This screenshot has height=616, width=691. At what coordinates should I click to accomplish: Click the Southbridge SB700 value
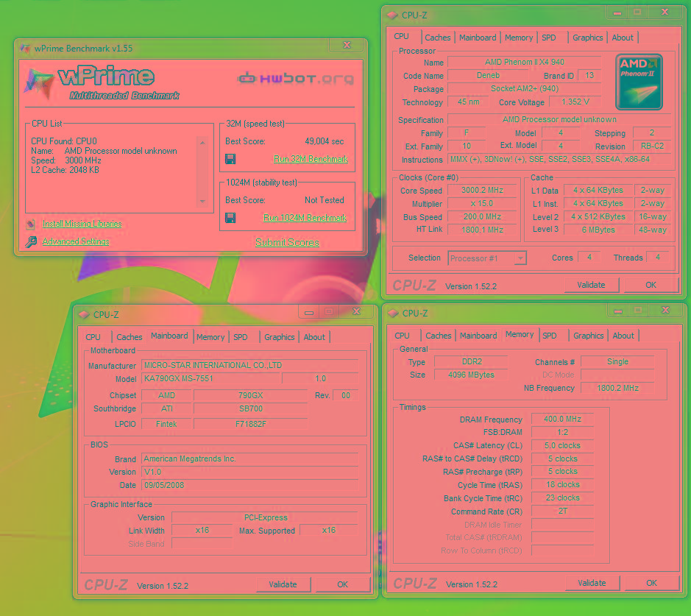250,408
